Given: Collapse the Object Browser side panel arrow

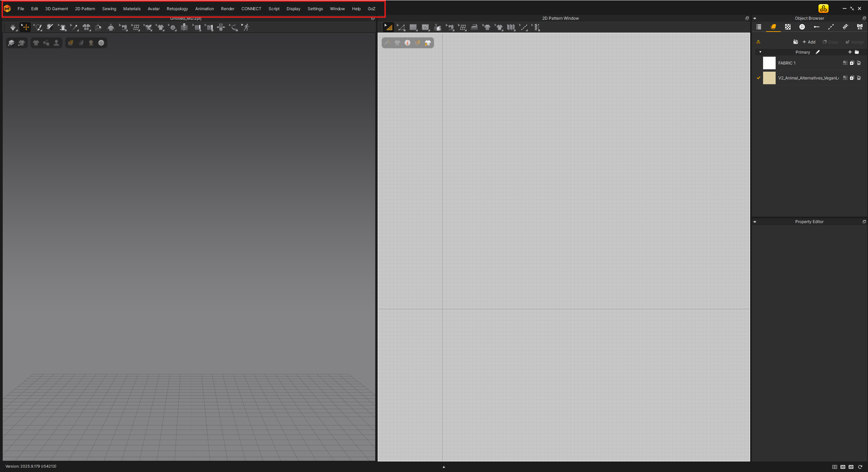Looking at the screenshot, I should point(755,18).
